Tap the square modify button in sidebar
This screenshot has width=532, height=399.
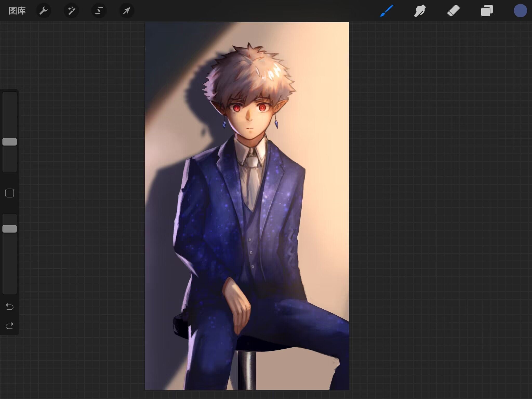[10, 193]
